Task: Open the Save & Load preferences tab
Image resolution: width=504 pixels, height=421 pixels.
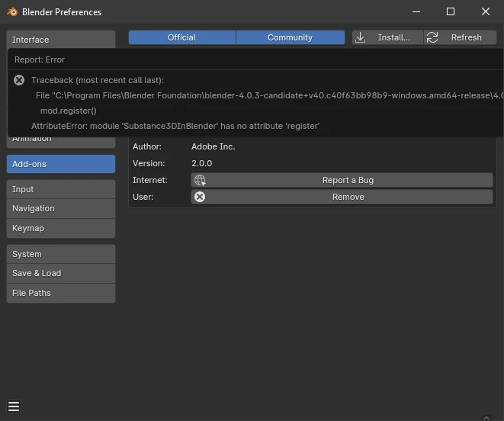Action: pyautogui.click(x=61, y=273)
